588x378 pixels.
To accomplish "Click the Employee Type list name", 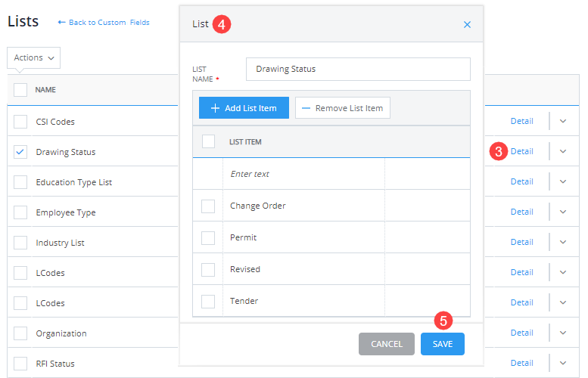I will 66,212.
